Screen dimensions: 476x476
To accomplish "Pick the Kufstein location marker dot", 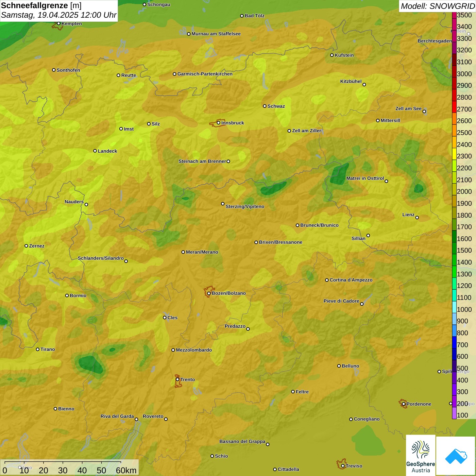I will tap(332, 55).
